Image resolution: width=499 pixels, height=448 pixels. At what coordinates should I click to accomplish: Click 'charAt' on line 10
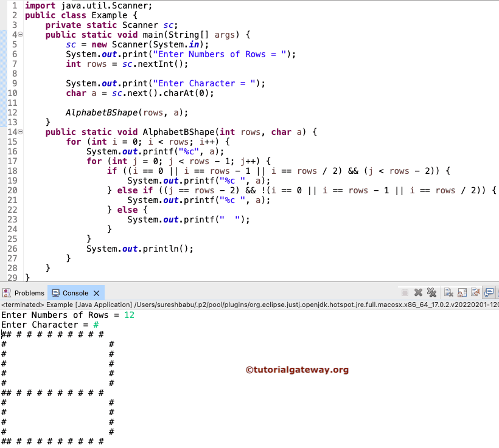tap(178, 93)
